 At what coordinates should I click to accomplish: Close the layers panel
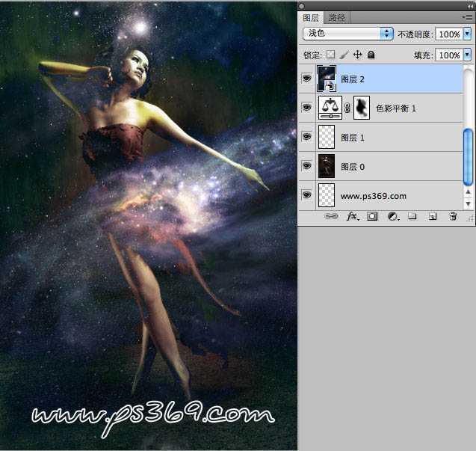pos(301,6)
